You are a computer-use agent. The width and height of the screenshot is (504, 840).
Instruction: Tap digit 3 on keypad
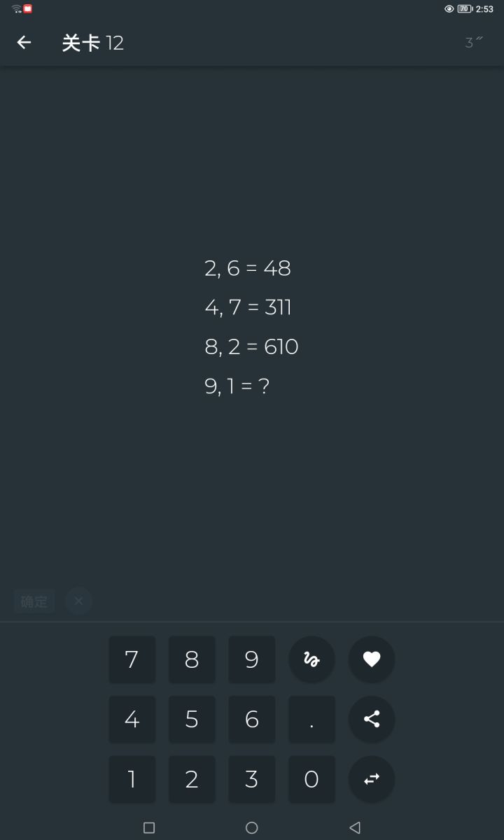(x=252, y=779)
